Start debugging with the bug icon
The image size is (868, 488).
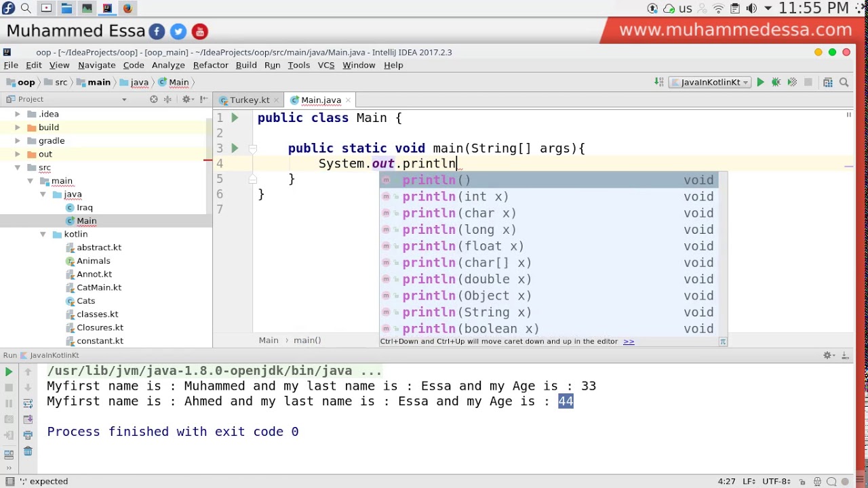(x=776, y=82)
